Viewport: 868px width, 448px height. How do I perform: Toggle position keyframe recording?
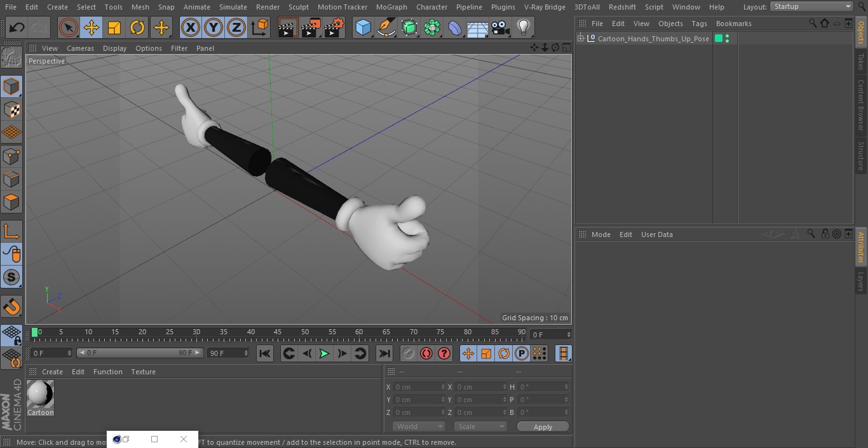[468, 353]
